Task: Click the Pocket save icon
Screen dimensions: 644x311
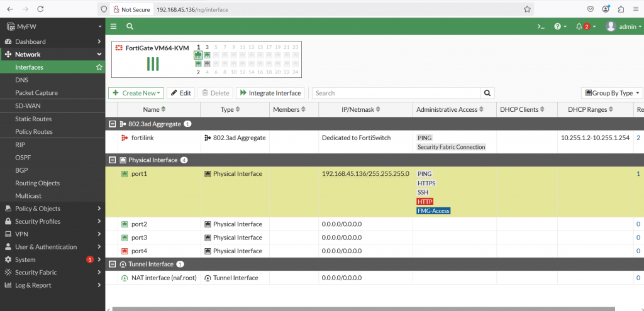Action: (x=590, y=9)
